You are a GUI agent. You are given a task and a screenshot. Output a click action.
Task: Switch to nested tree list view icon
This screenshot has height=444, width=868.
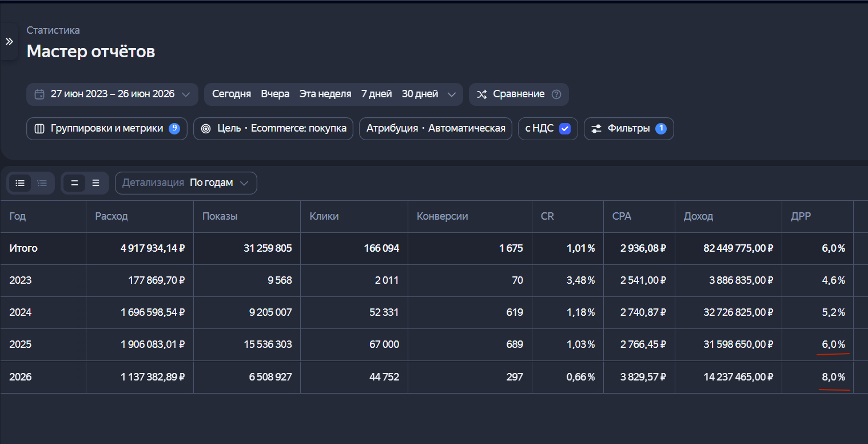tap(42, 183)
